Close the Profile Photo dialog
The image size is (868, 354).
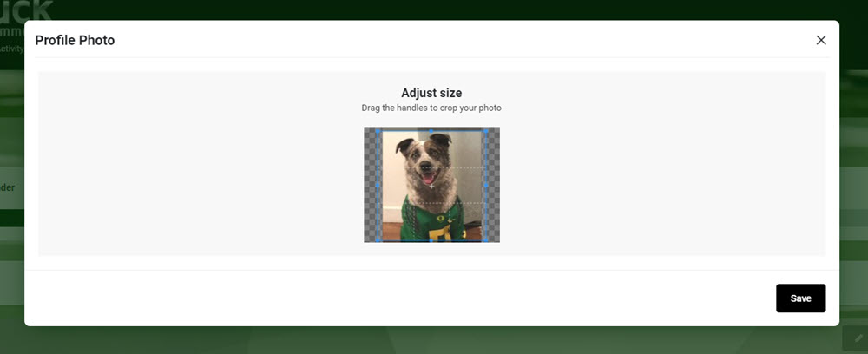coord(821,40)
